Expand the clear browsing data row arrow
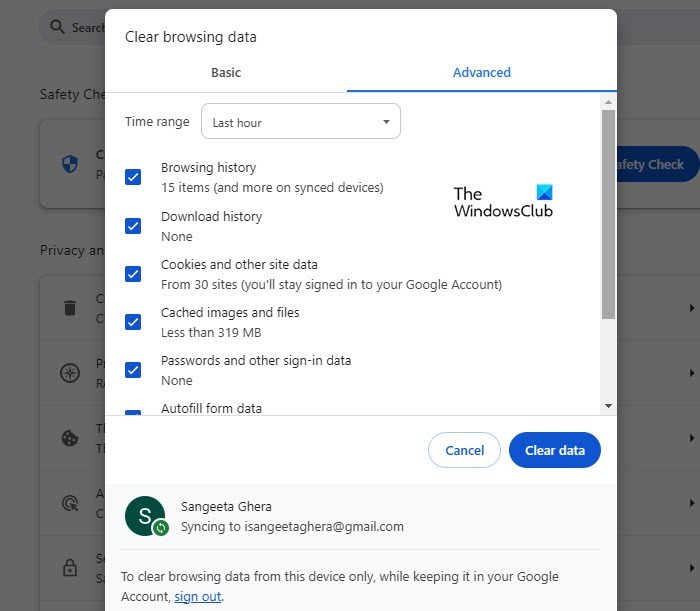 point(692,308)
